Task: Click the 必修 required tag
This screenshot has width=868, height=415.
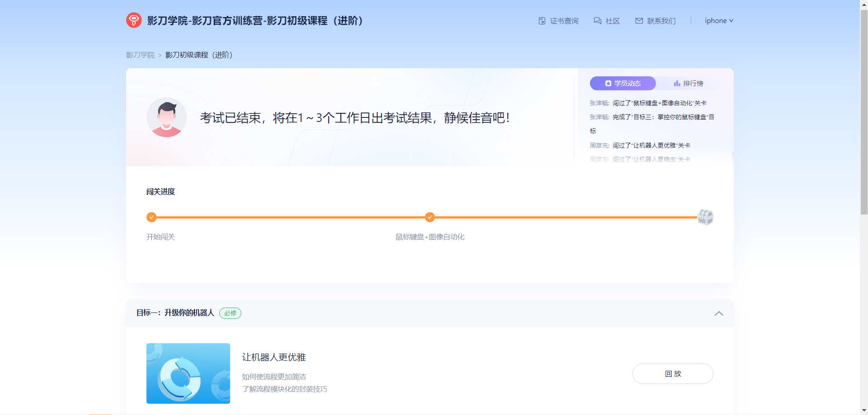Action: click(x=230, y=313)
